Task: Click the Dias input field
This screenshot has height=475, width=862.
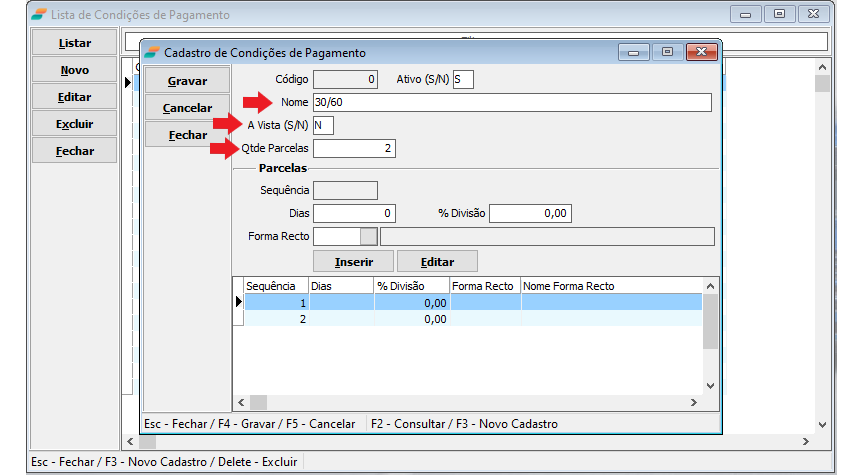Action: 354,213
